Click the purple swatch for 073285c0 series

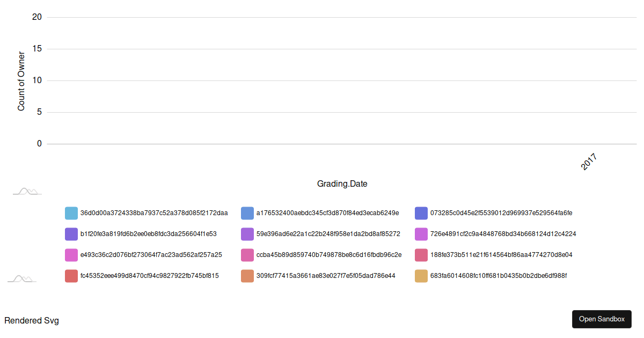point(421,213)
